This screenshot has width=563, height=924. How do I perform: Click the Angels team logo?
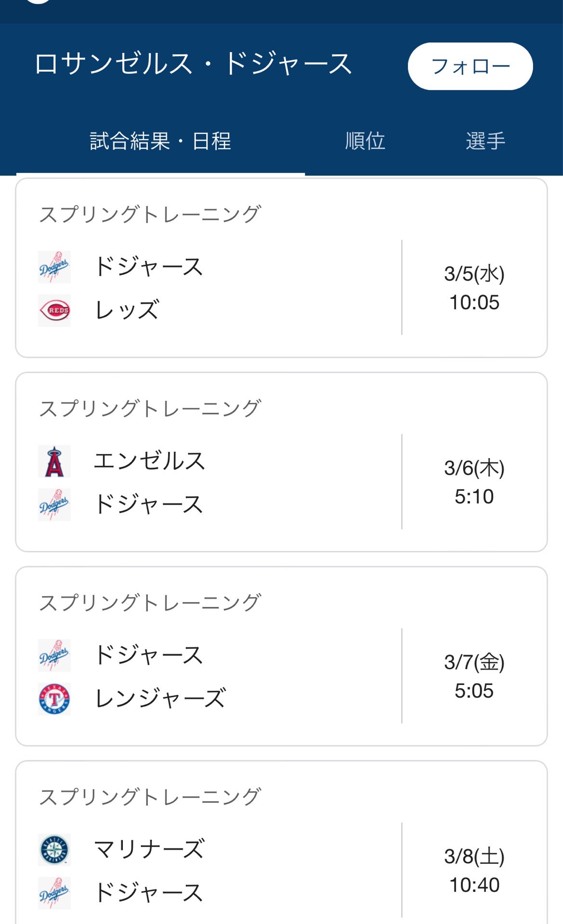click(54, 461)
